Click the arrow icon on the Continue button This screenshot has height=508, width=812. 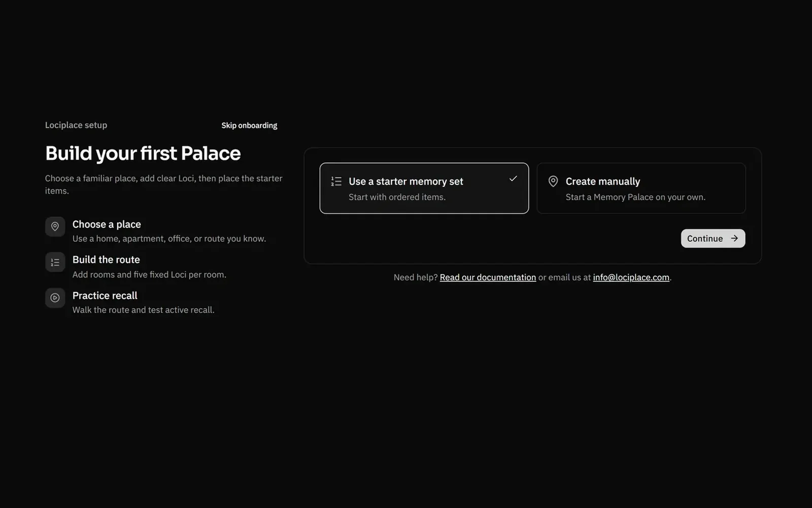click(734, 238)
